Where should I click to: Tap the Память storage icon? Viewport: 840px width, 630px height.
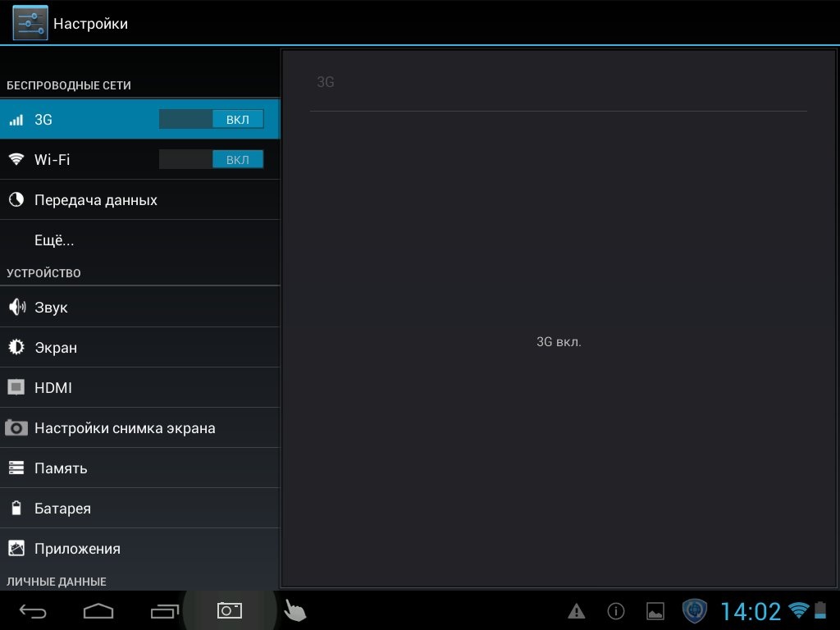coord(16,468)
